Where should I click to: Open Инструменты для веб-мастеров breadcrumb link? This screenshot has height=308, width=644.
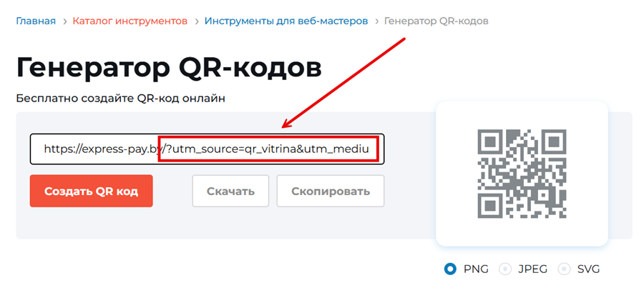pos(286,21)
